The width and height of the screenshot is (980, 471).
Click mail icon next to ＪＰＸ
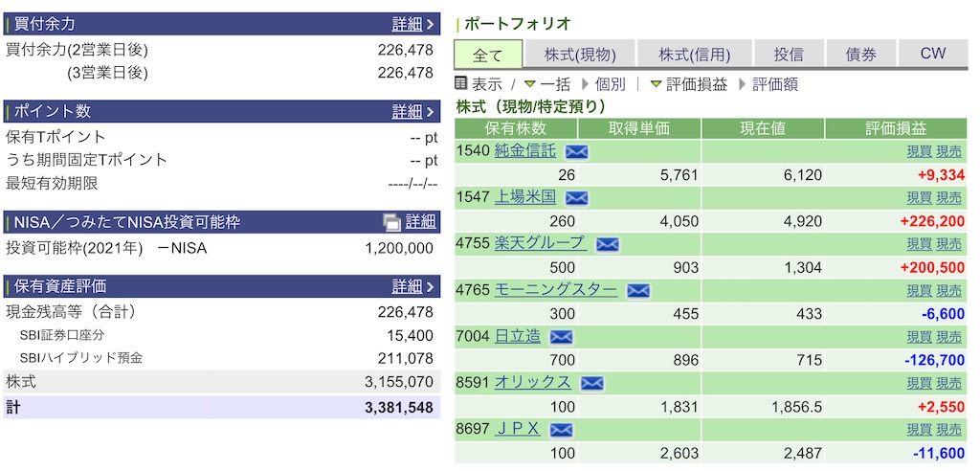561,431
